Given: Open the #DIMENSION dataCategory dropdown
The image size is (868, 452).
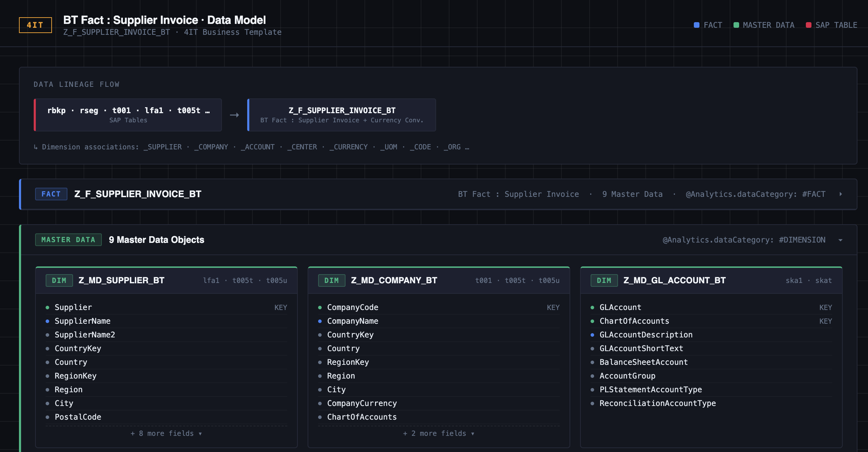Looking at the screenshot, I should (840, 239).
